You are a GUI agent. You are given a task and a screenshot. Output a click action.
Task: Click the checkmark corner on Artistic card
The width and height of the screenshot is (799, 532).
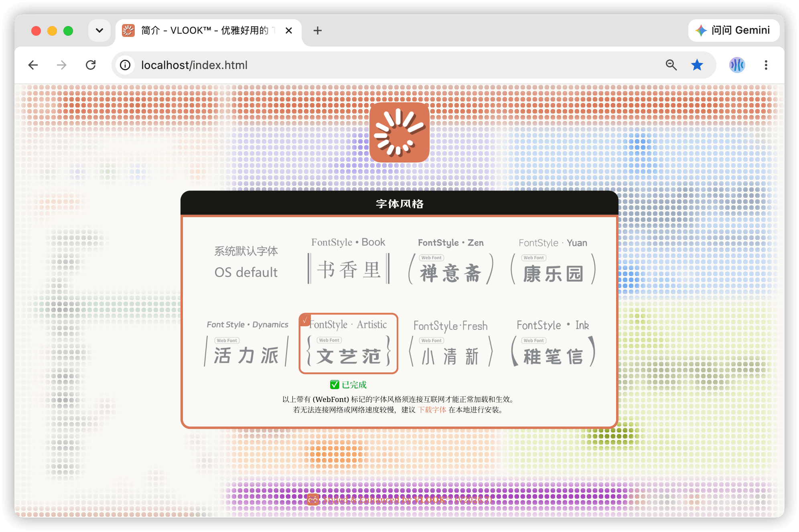pos(305,320)
